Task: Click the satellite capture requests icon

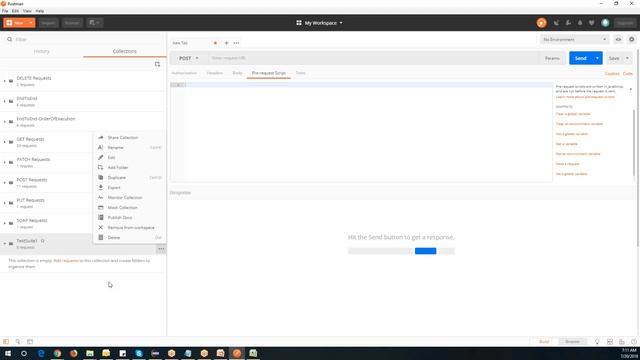Action: [556, 23]
